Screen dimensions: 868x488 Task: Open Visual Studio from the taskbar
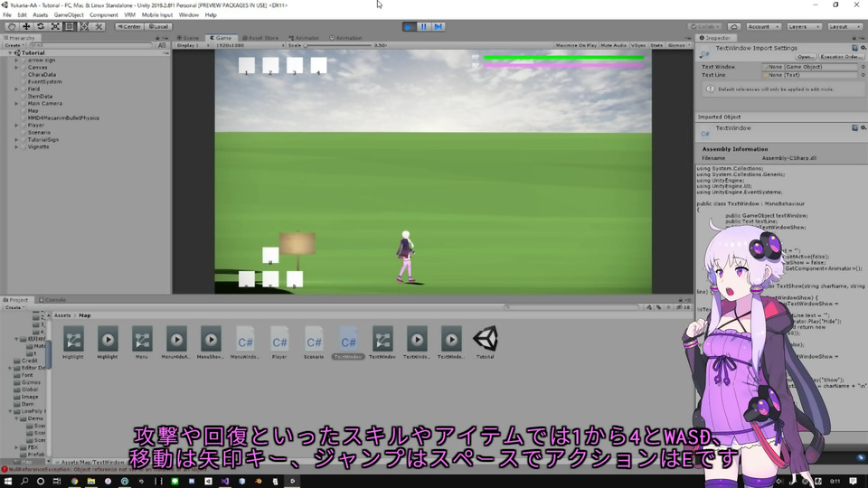[x=225, y=482]
